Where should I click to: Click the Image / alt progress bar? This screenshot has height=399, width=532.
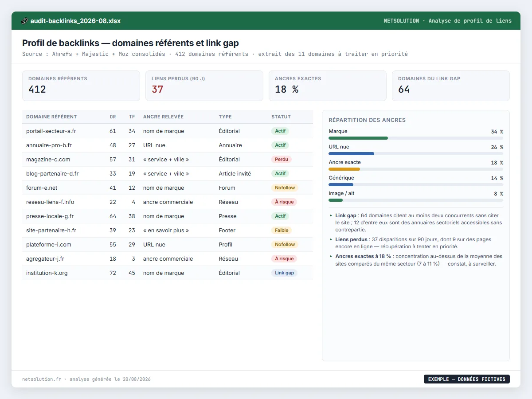tap(416, 200)
